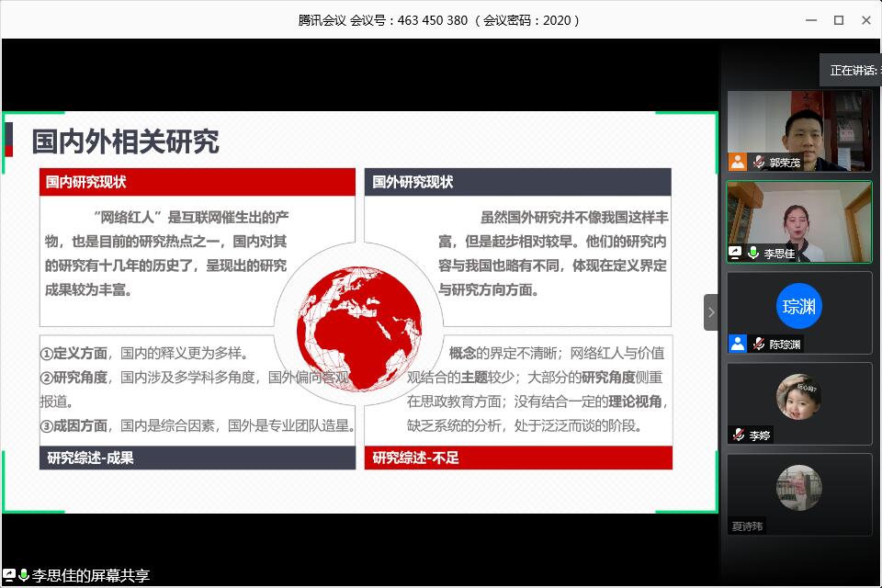Click the 国外研究现状 dark header

pos(518,182)
